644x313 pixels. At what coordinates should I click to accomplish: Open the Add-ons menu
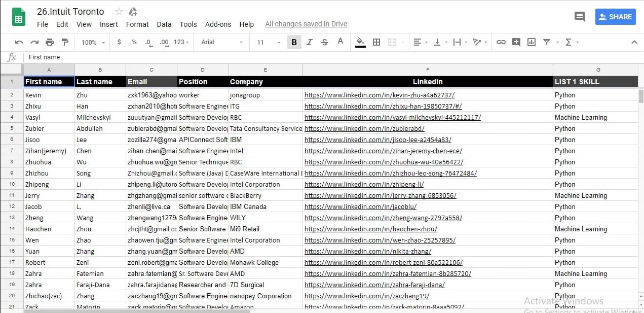pos(218,24)
